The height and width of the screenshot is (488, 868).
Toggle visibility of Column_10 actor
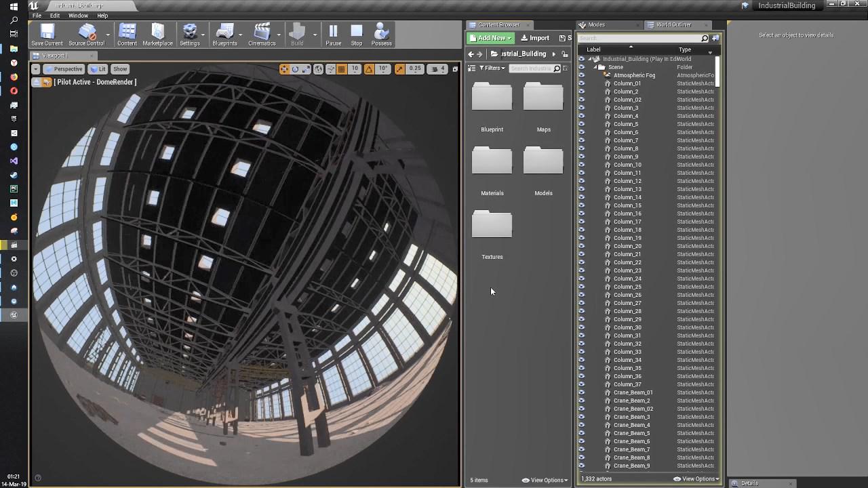click(581, 165)
